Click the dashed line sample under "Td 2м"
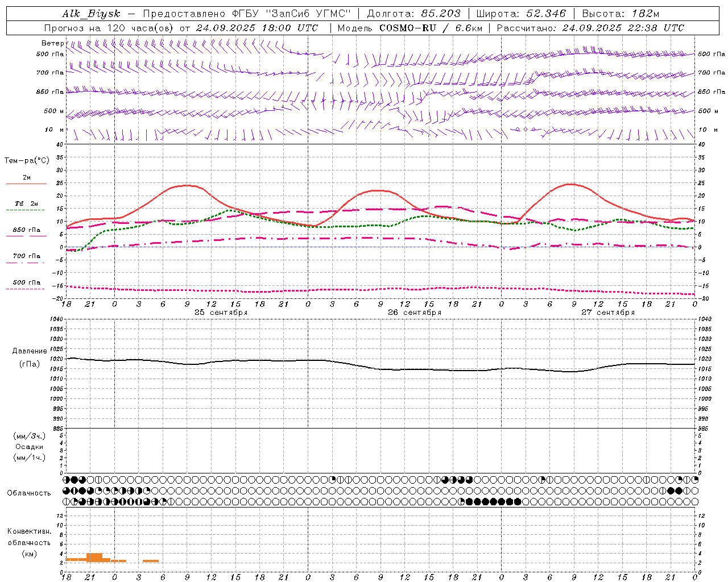 [x=26, y=210]
